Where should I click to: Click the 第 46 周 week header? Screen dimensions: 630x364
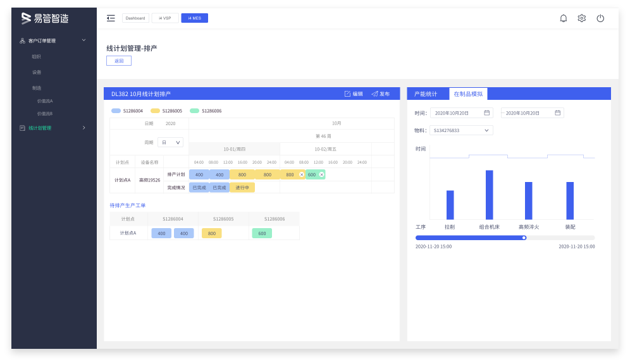tap(323, 136)
